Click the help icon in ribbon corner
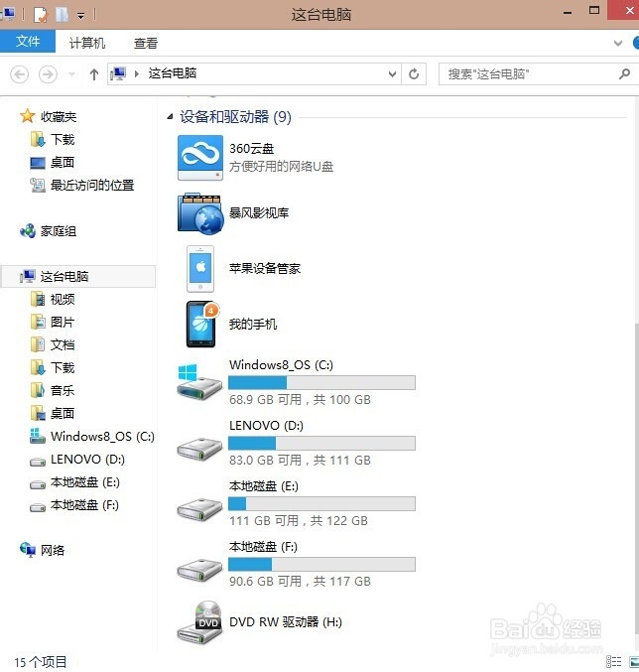The image size is (639, 672). point(636,43)
